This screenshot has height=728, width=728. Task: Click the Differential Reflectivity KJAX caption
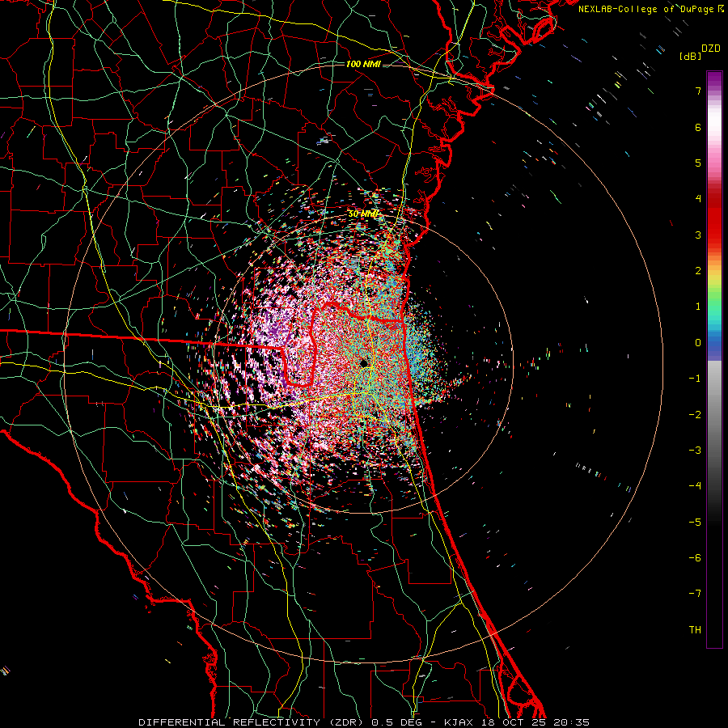click(364, 722)
